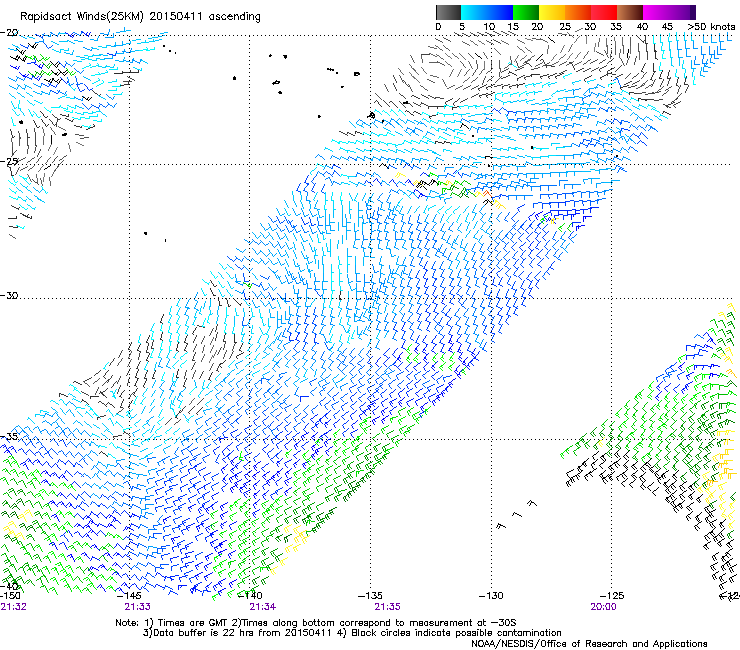Image resolution: width=740 pixels, height=650 pixels.
Task: Click the orange 25-30 knots legend segment
Action: coord(578,12)
